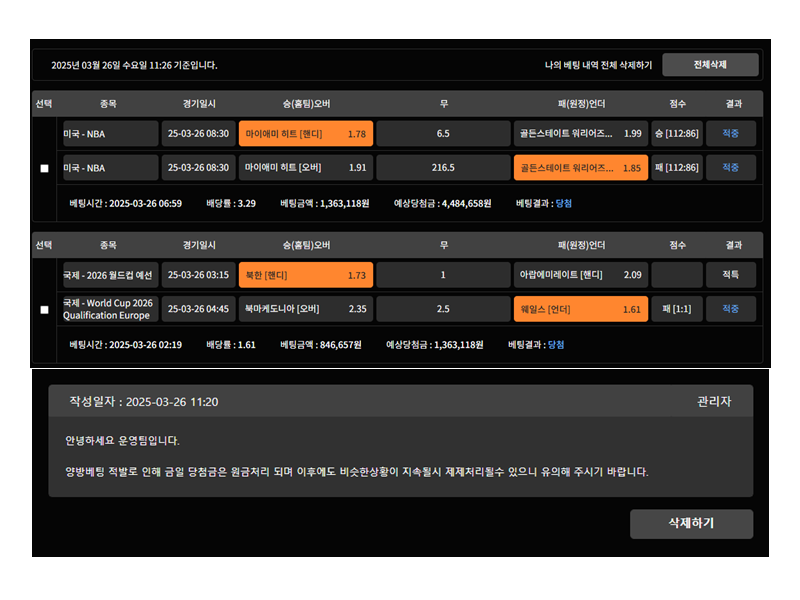Screen dimensions: 800x600
Task: Select 마이애미 히트 [핸디] 1.78 odds cell
Action: click(305, 134)
